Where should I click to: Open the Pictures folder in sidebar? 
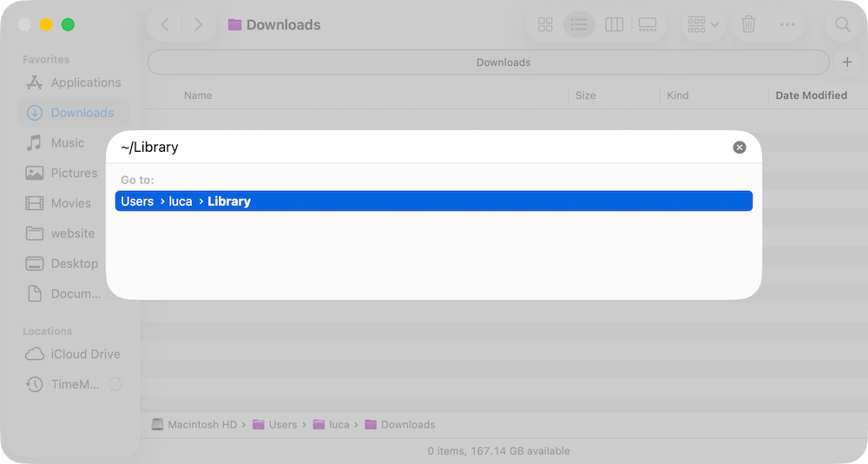point(74,173)
